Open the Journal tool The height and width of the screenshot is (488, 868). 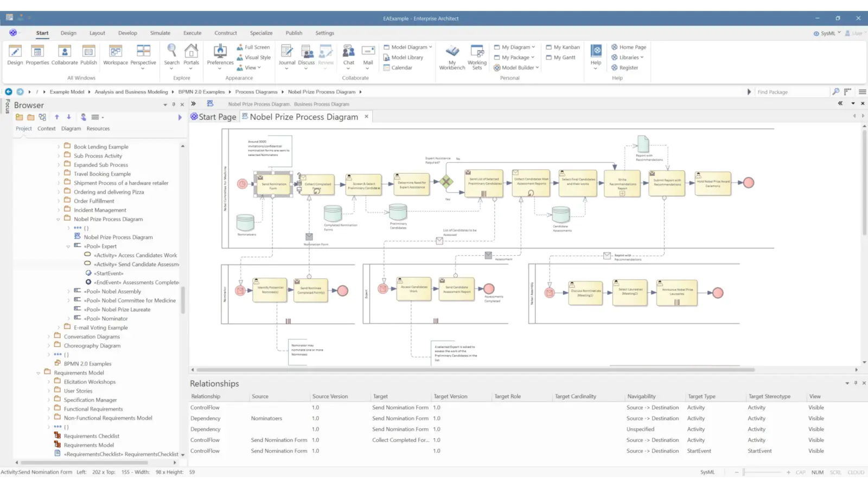click(287, 56)
